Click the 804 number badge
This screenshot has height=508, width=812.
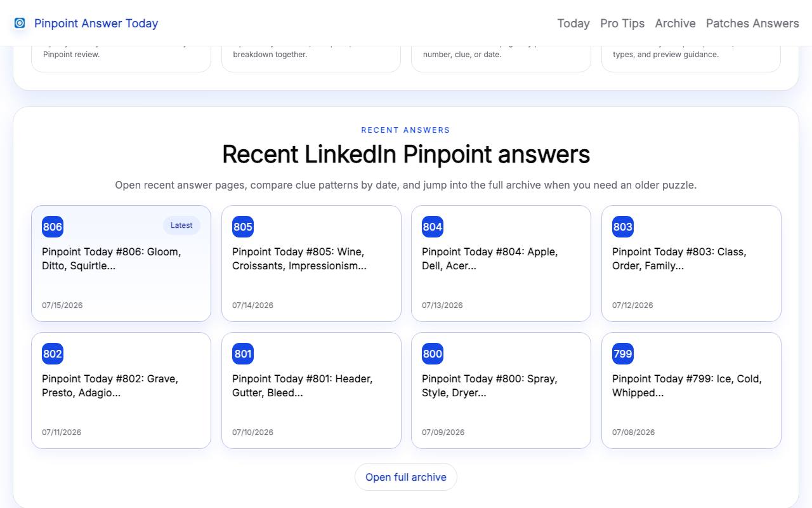coord(433,227)
